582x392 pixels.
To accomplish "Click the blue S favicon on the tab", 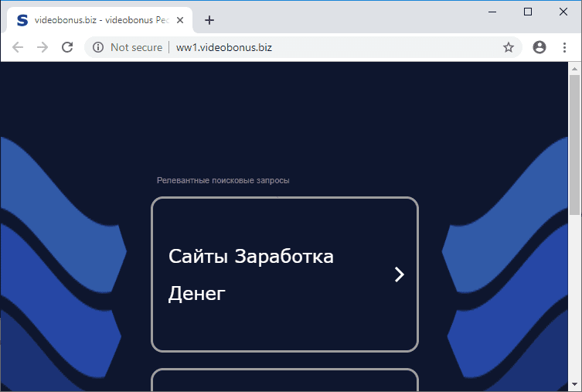I will [22, 20].
